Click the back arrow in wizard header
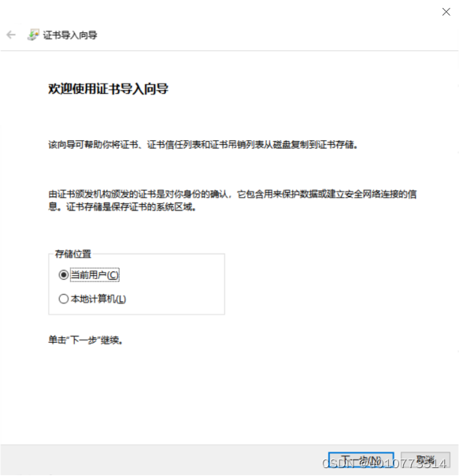The image size is (459, 476). tap(11, 35)
